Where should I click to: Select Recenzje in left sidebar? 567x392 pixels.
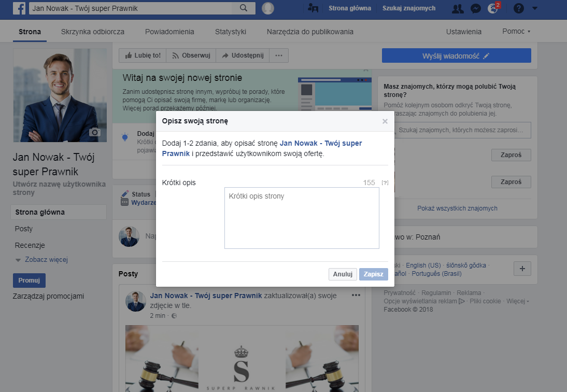[x=30, y=245]
